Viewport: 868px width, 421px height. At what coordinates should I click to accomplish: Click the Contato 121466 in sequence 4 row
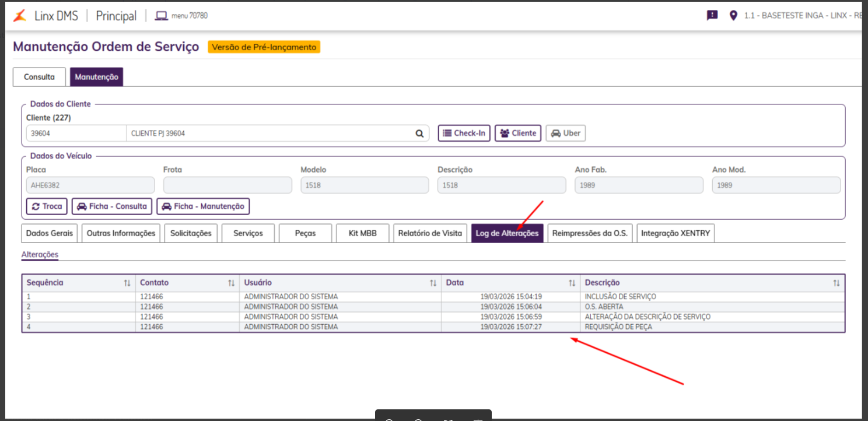point(150,327)
